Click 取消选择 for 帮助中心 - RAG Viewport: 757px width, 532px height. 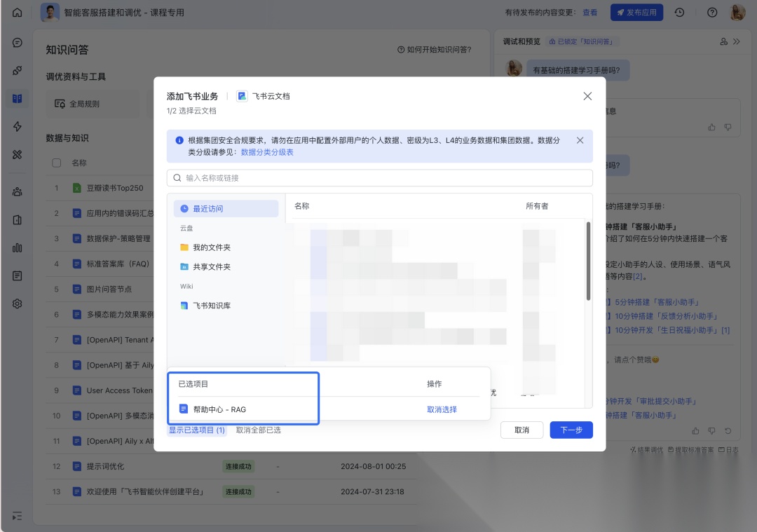[442, 409]
